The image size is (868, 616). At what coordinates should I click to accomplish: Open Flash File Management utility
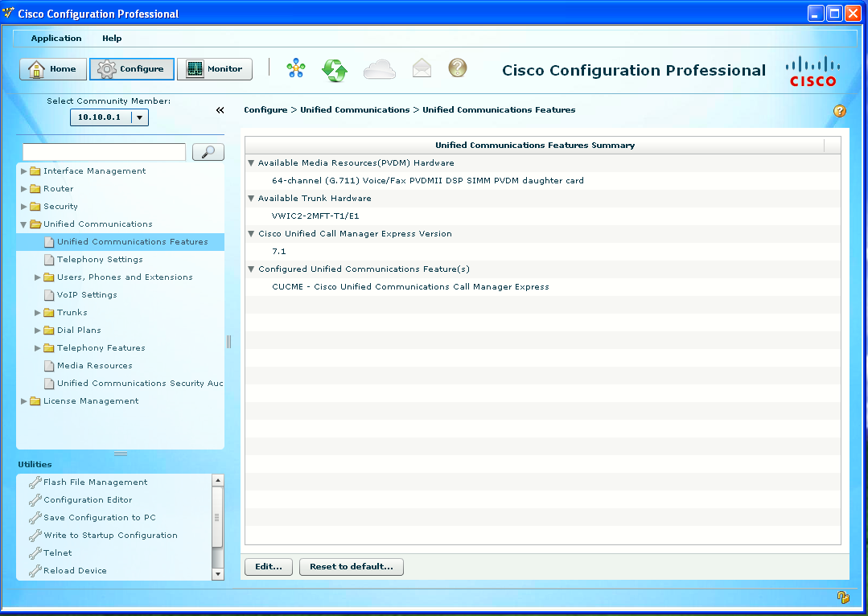click(x=95, y=482)
